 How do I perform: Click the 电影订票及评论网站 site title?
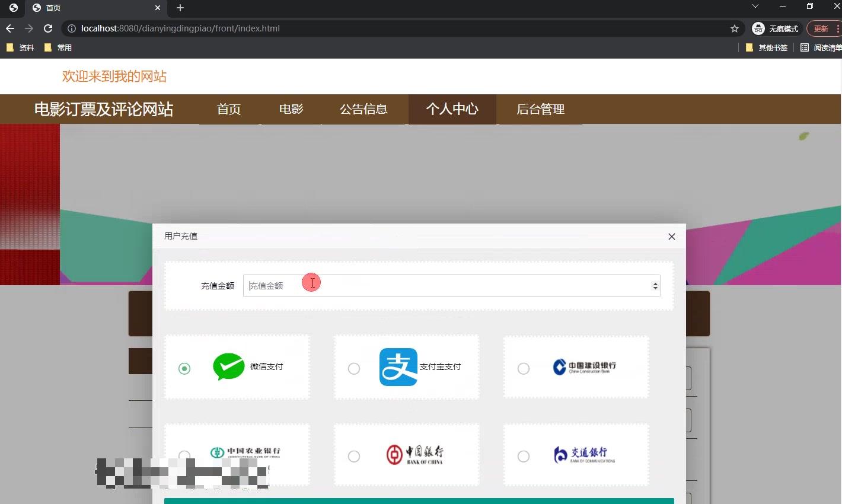pos(104,109)
